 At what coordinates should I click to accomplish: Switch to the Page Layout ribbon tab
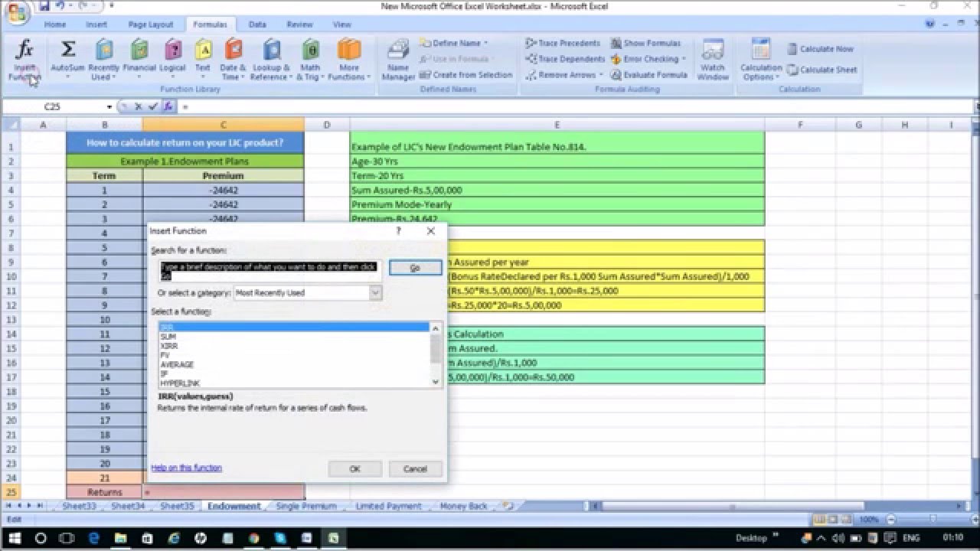[x=151, y=24]
